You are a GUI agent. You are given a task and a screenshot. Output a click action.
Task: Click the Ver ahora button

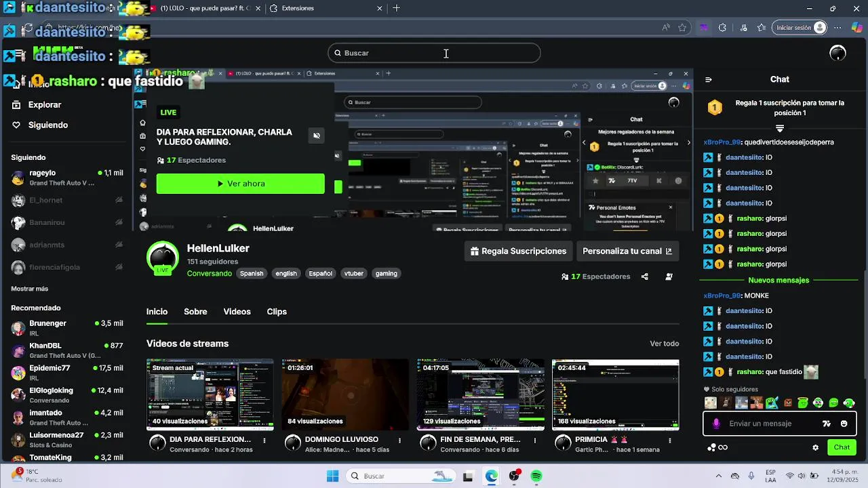click(x=240, y=184)
